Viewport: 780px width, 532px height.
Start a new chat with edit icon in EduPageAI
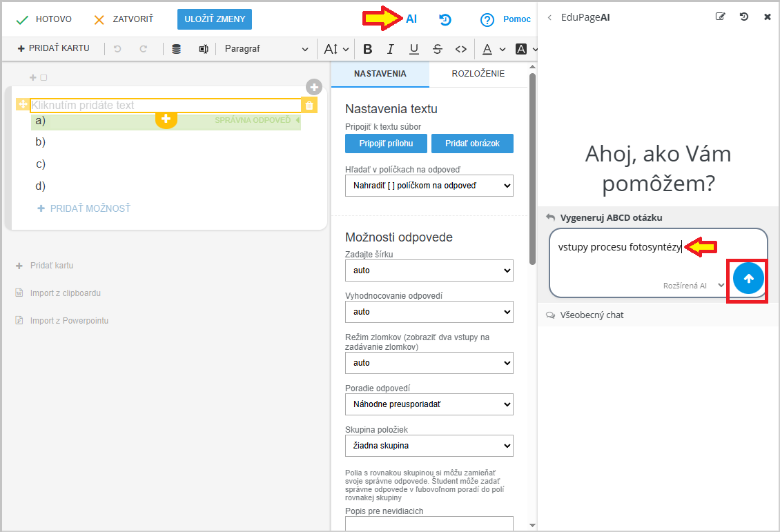721,17
